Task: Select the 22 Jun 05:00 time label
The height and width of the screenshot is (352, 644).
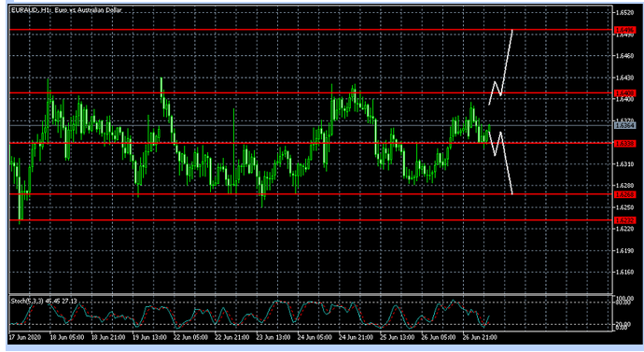Action: (190, 337)
